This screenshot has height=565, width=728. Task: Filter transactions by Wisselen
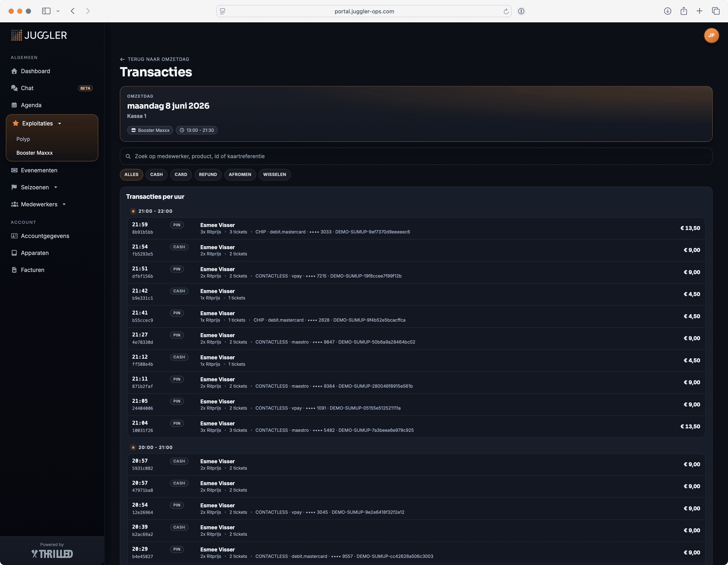tap(275, 175)
